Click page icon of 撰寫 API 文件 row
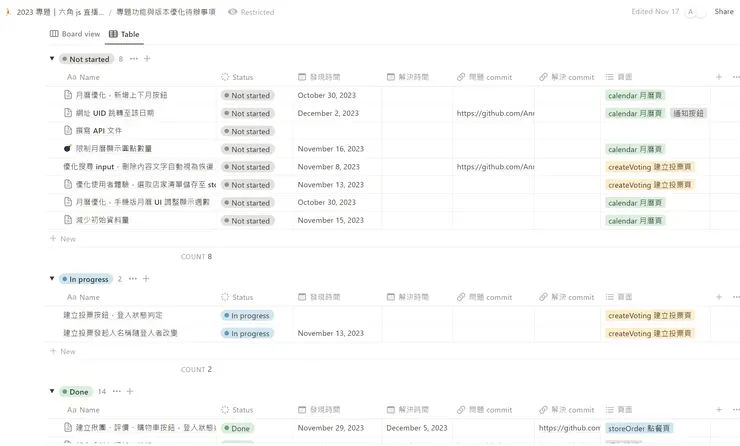Screen dimensions: 740x446 (68, 131)
